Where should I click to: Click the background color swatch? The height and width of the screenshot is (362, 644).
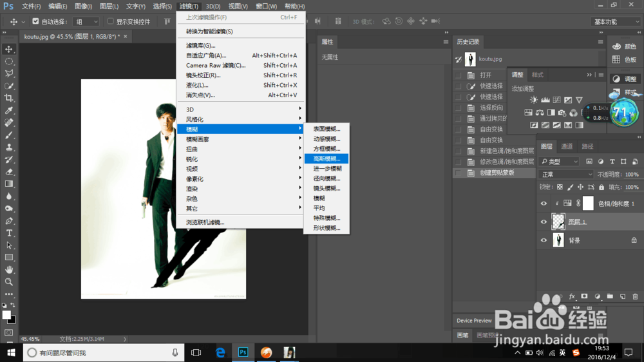[13, 320]
